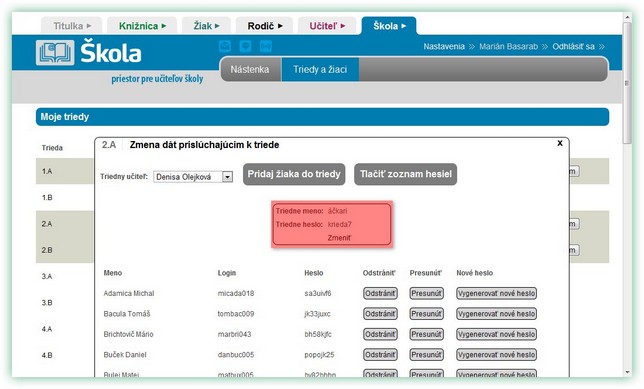This screenshot has height=389, width=644.
Task: Click the Odhlásiť sa link
Action: (573, 46)
